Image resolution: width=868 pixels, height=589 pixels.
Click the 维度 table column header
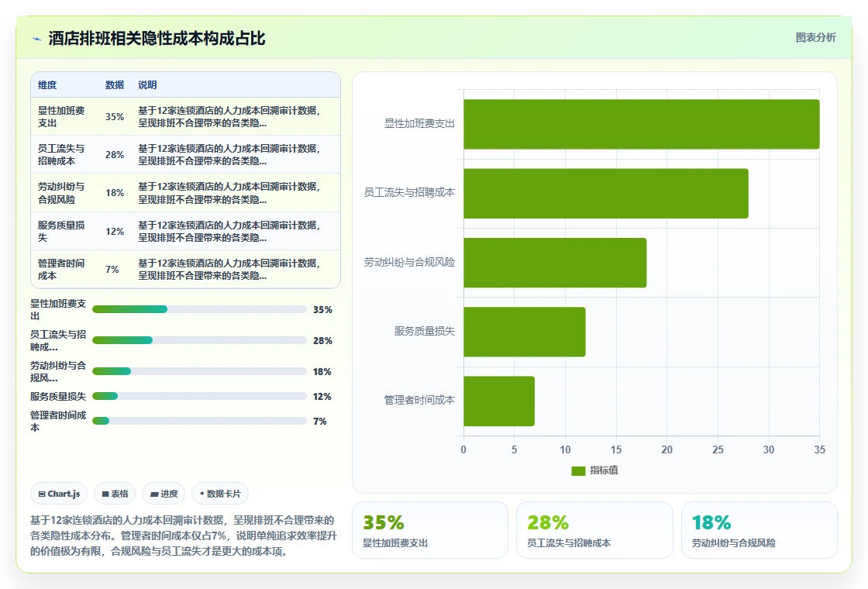47,85
